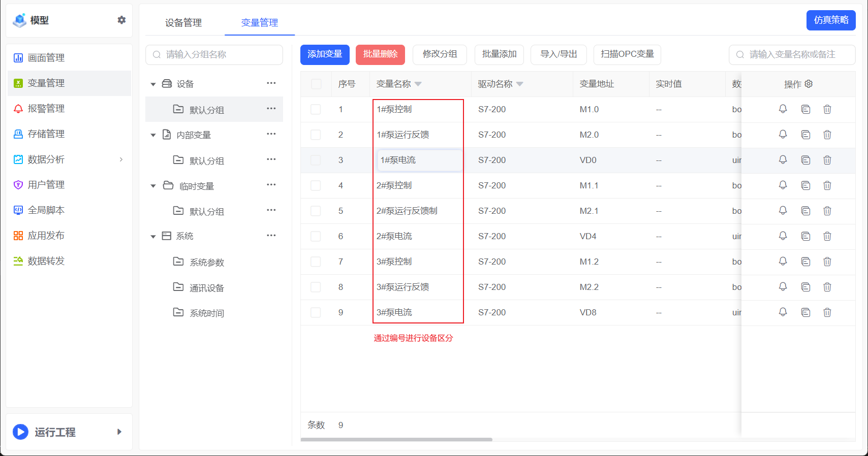Click the copy icon for 1#泵运行反馈 row
Screen dimensions: 868x456
coord(805,135)
